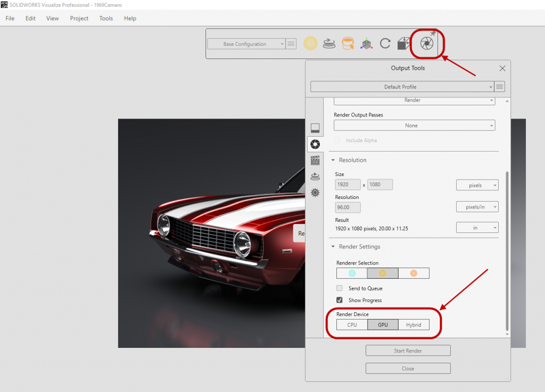Viewport: 545px width, 392px height.
Task: Open Output Tools via camera aperture icon
Action: pos(427,44)
